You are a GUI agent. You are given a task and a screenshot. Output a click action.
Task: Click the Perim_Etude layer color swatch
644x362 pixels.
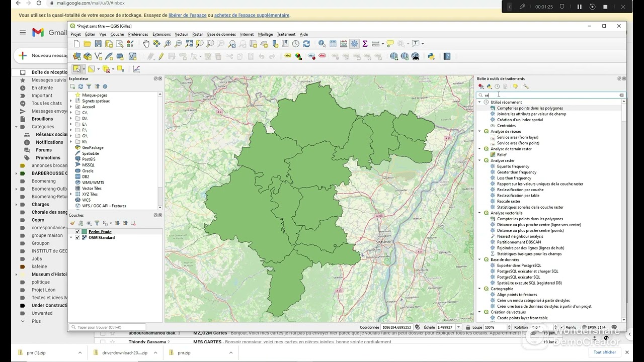pyautogui.click(x=84, y=232)
